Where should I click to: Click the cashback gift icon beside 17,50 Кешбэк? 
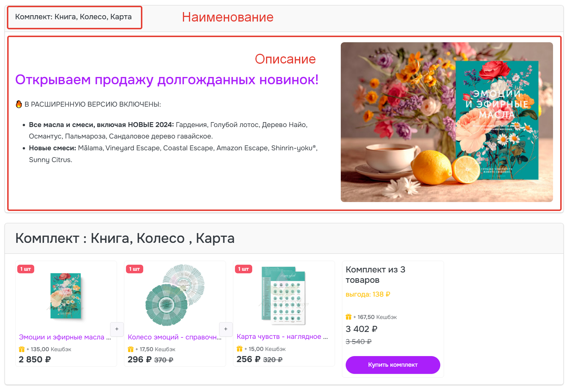130,349
